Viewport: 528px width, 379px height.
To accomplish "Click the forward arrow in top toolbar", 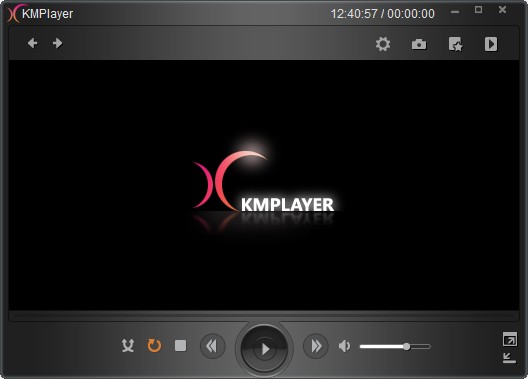I will coord(58,43).
